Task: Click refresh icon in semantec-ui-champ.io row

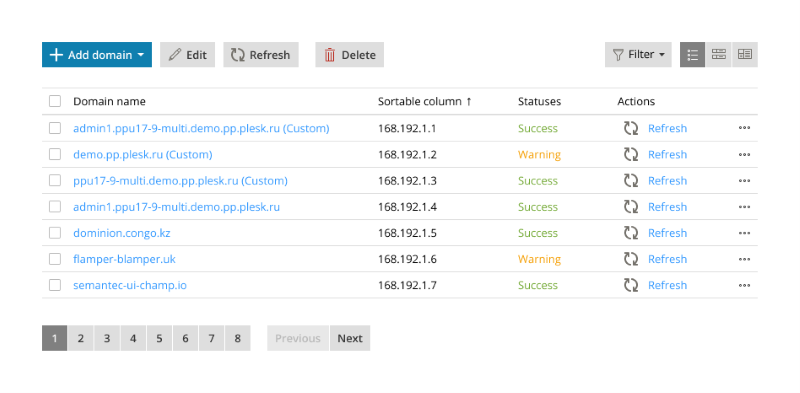Action: (631, 285)
